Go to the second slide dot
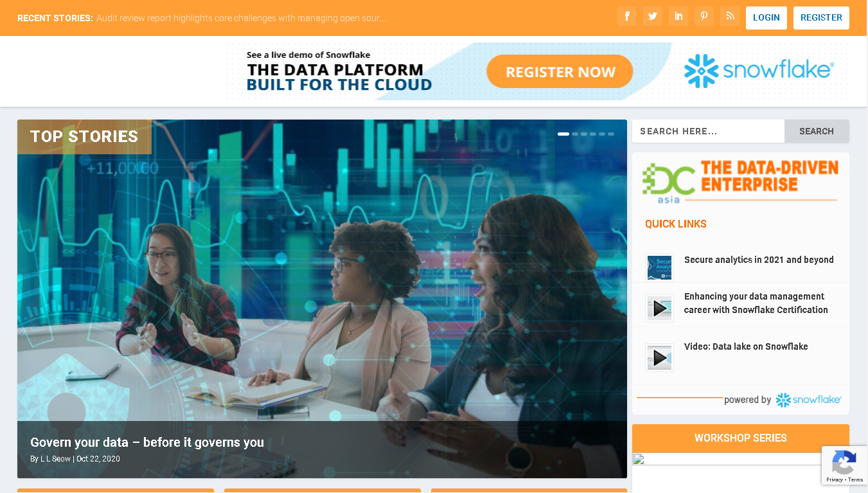Image resolution: width=868 pixels, height=493 pixels. (575, 134)
